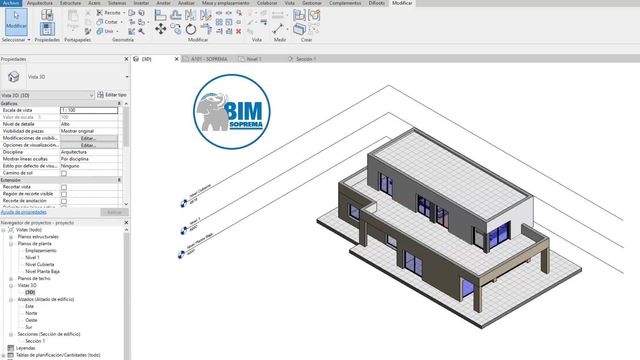Click the Mirror pick axis icon
The image size is (640, 360).
[x=191, y=15]
